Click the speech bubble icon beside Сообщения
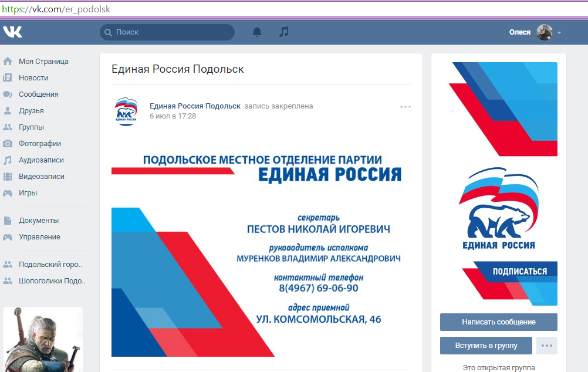This screenshot has width=588, height=372. [8, 94]
